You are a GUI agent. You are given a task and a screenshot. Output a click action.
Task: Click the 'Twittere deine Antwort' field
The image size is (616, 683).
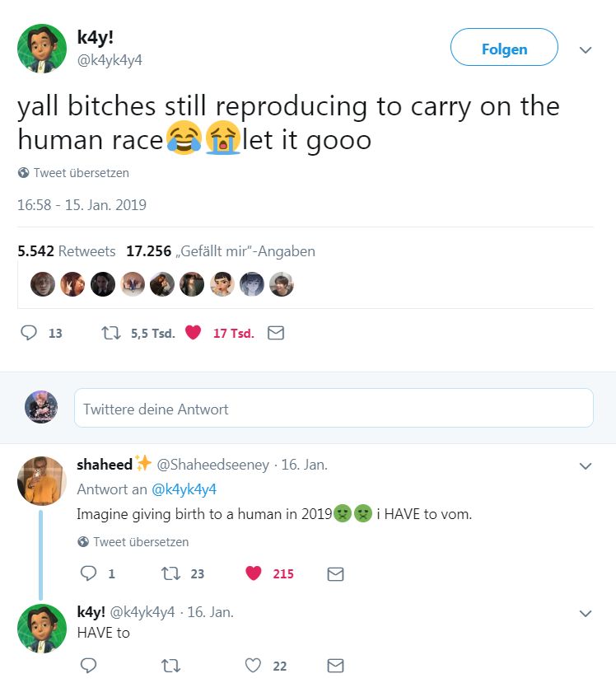coord(334,409)
